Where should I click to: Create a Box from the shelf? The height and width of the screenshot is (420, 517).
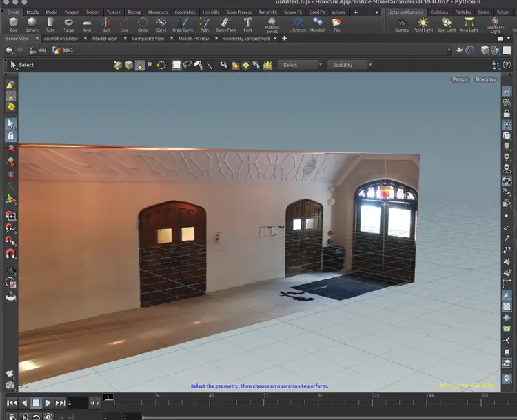pos(13,24)
